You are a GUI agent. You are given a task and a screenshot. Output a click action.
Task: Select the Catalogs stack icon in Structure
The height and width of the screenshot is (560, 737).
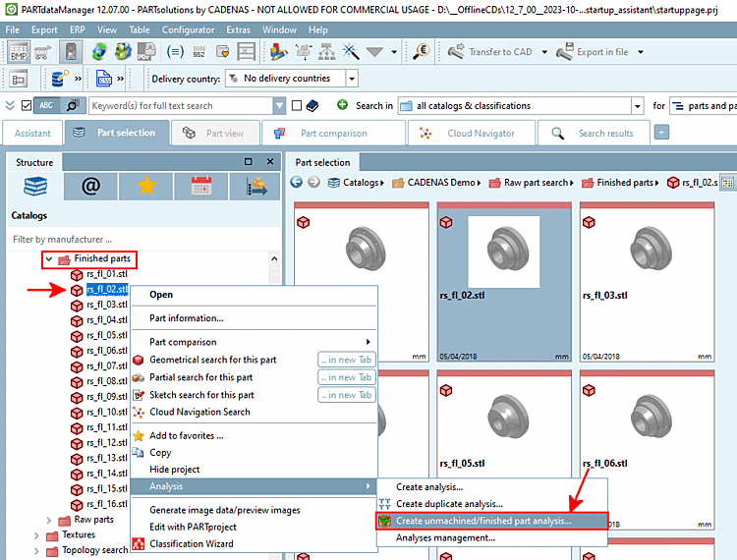coord(35,187)
